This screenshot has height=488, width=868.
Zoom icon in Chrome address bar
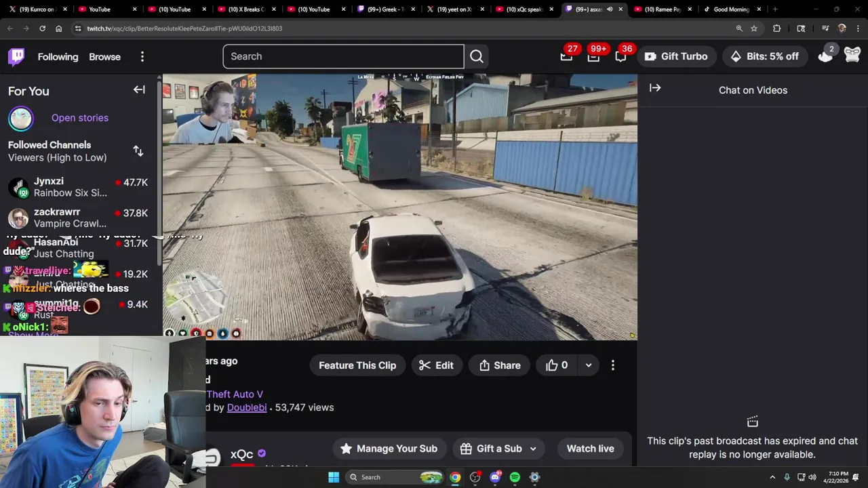coord(739,28)
